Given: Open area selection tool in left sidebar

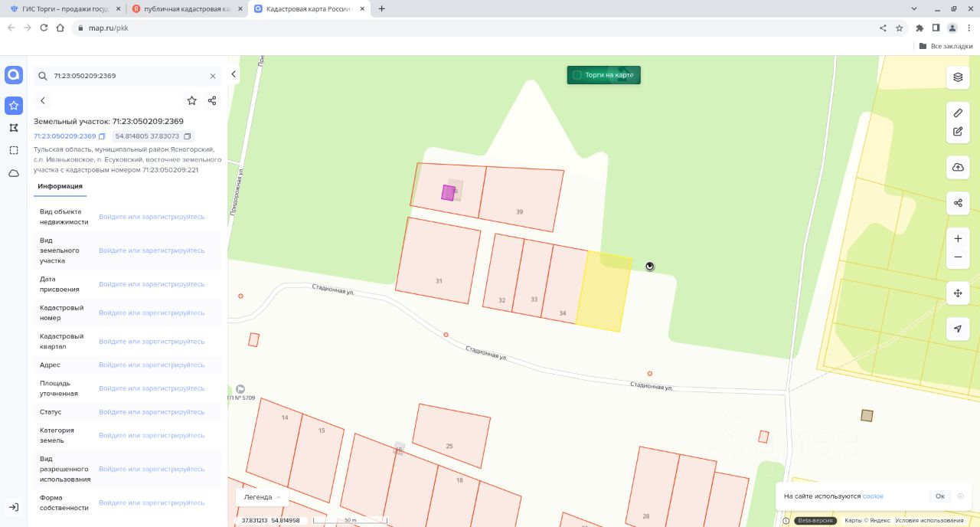Looking at the screenshot, I should [x=14, y=150].
